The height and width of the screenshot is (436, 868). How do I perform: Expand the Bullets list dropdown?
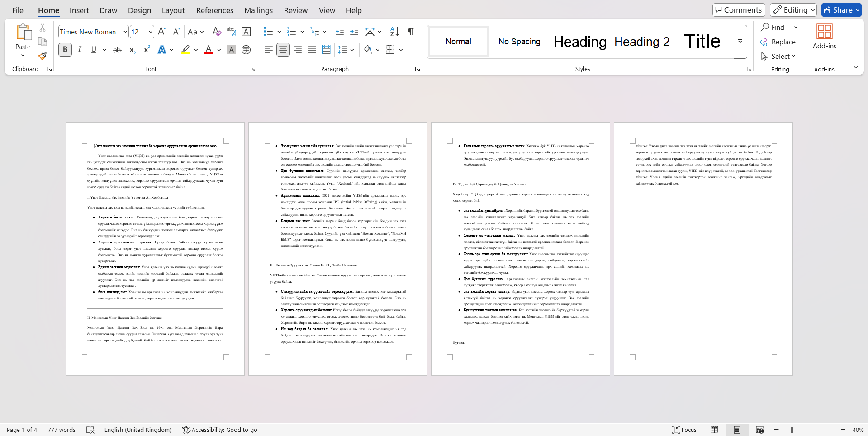(279, 32)
